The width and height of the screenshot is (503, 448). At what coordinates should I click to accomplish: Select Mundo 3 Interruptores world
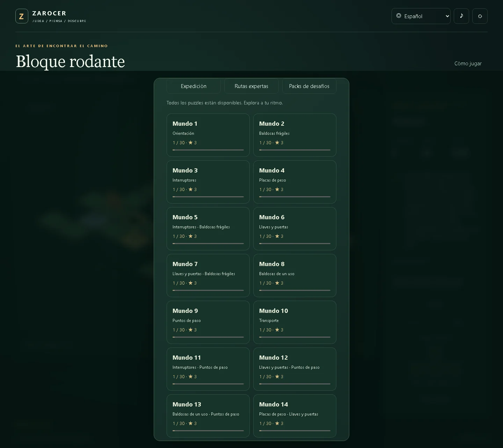click(208, 182)
